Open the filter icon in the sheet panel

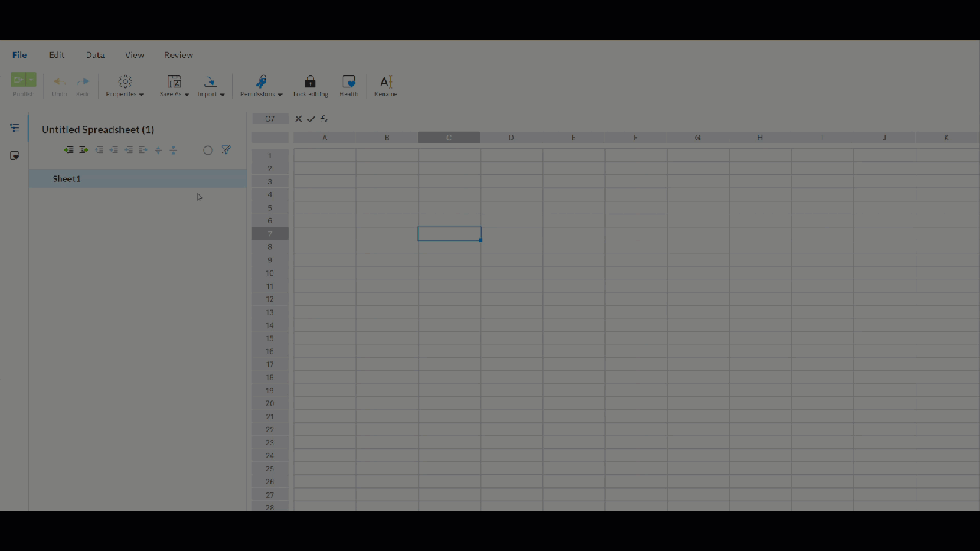coord(226,150)
